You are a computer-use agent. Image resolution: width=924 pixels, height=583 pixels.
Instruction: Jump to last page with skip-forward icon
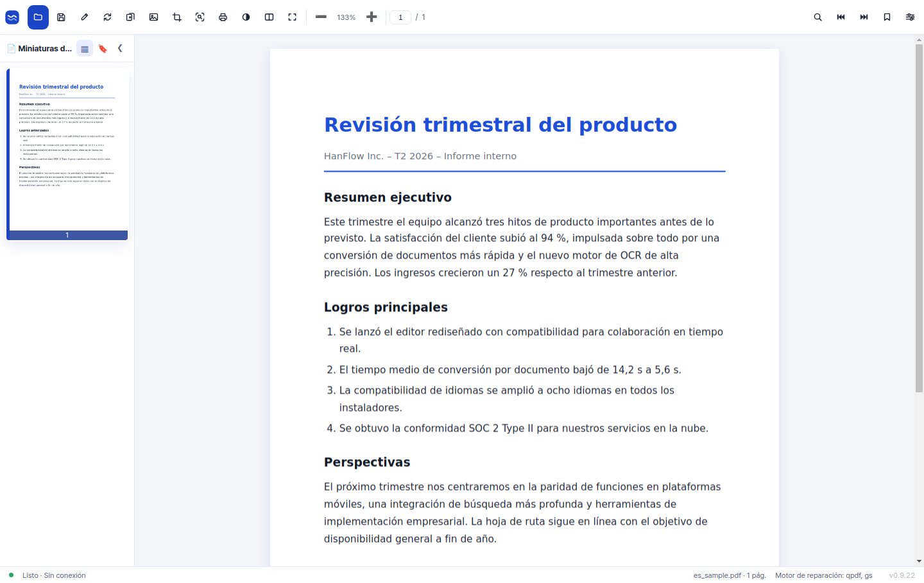(x=864, y=17)
